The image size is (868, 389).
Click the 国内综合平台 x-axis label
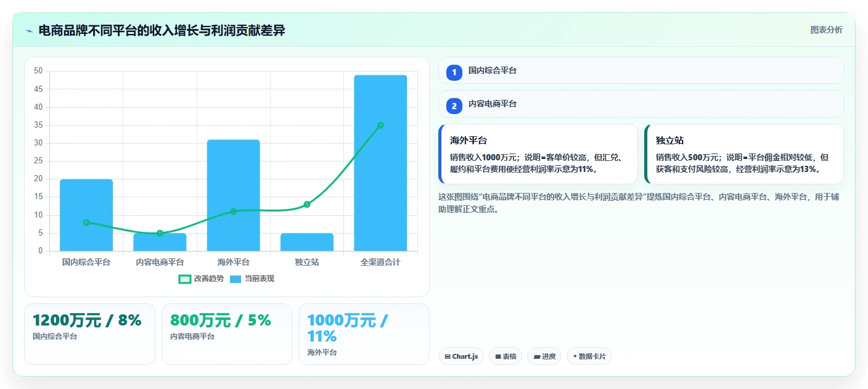coord(86,262)
